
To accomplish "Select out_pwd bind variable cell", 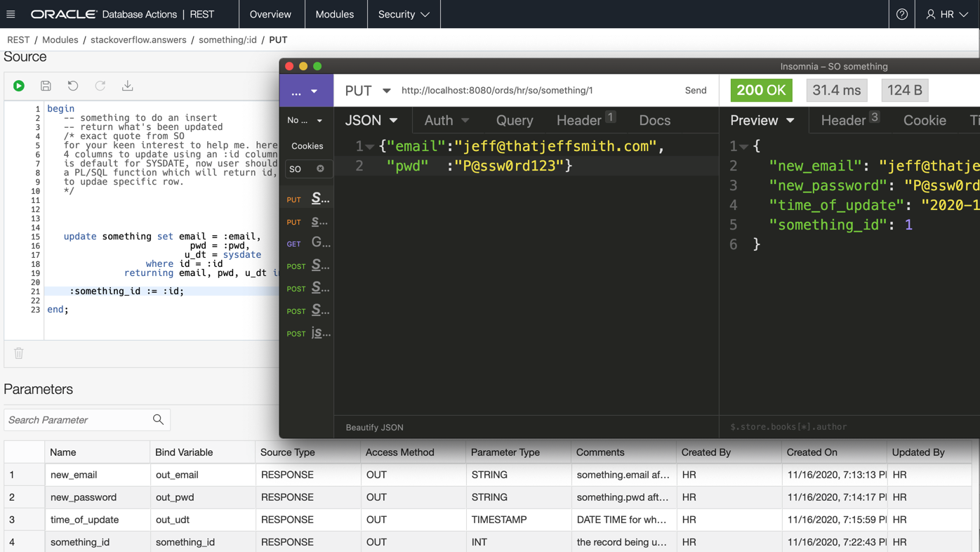I will click(x=203, y=497).
